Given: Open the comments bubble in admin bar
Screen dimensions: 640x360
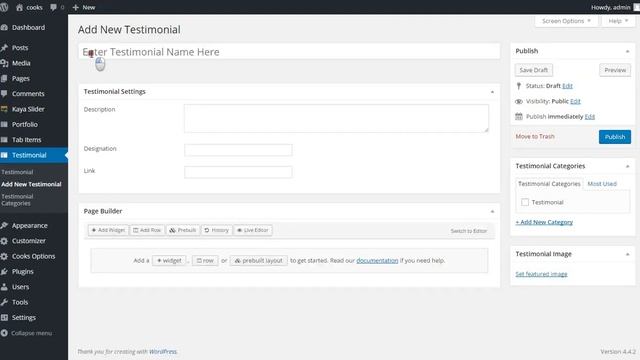Looking at the screenshot, I should point(53,7).
